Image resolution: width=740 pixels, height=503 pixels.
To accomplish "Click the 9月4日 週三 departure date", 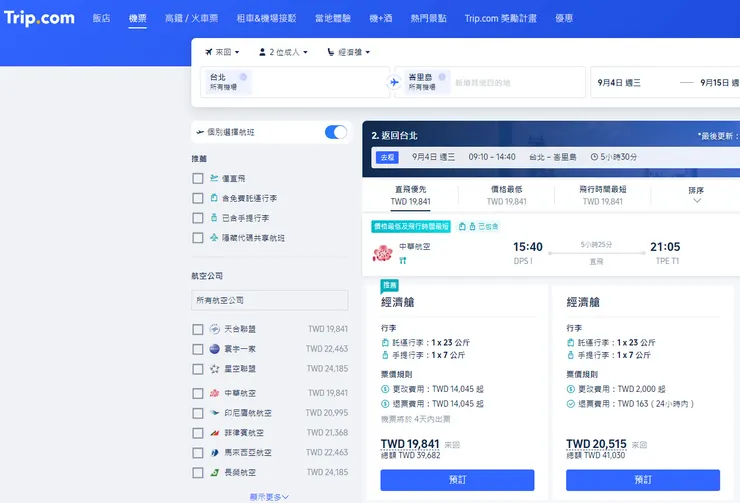I will 619,83.
